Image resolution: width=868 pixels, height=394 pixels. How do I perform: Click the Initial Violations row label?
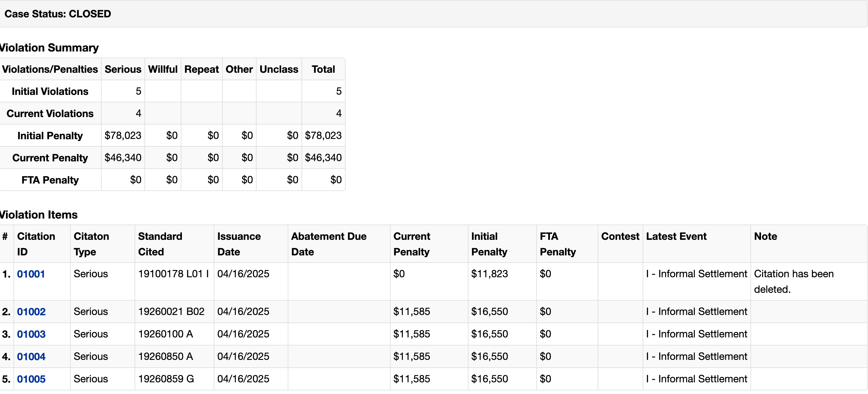[50, 92]
